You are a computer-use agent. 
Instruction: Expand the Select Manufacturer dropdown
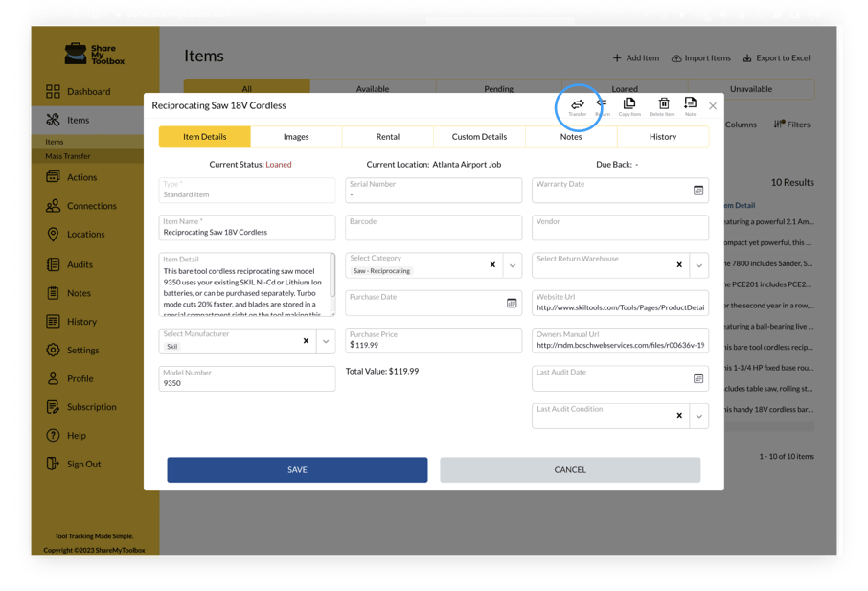(x=326, y=341)
